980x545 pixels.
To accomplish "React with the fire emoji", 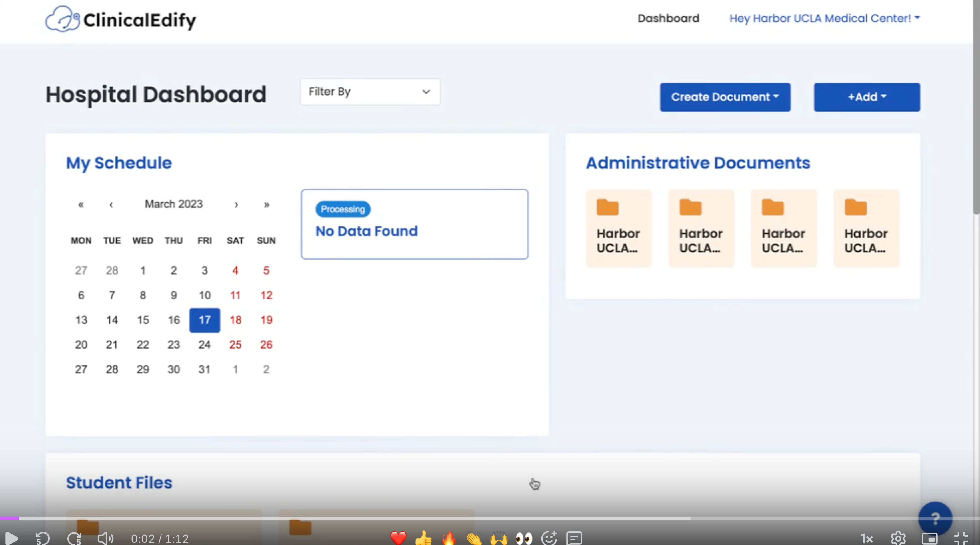I will [449, 538].
